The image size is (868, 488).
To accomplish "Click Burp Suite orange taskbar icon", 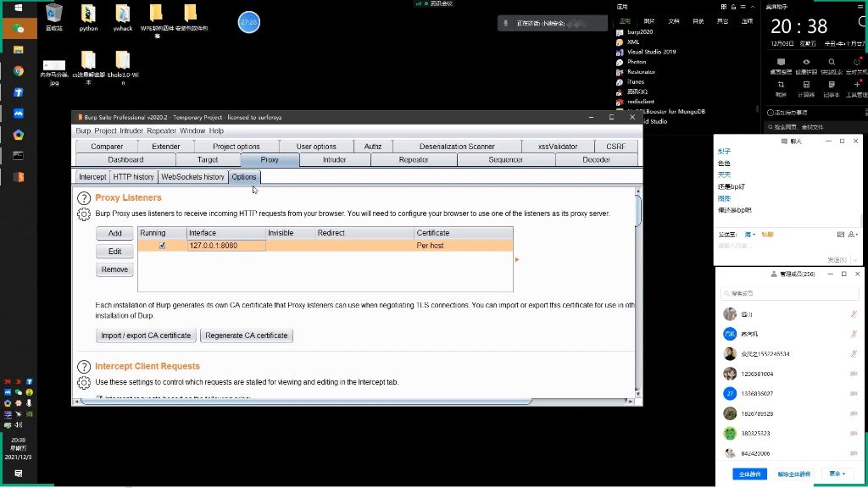I will [x=19, y=177].
